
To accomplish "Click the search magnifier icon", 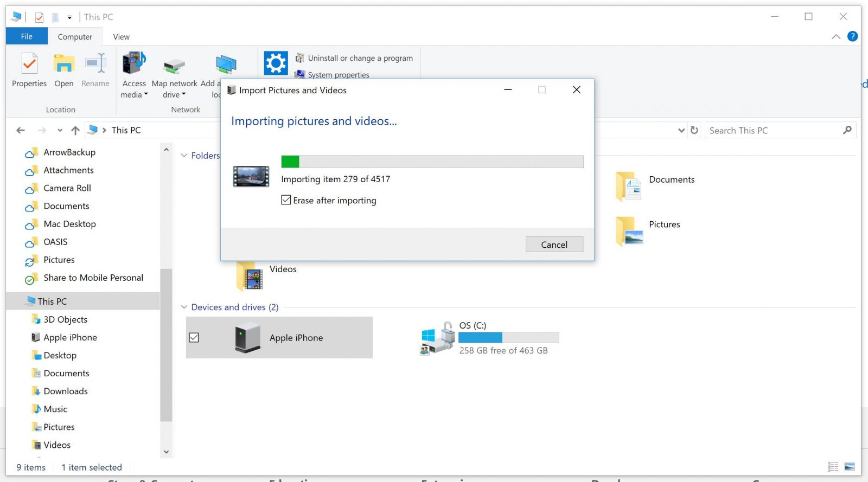I will pos(847,130).
